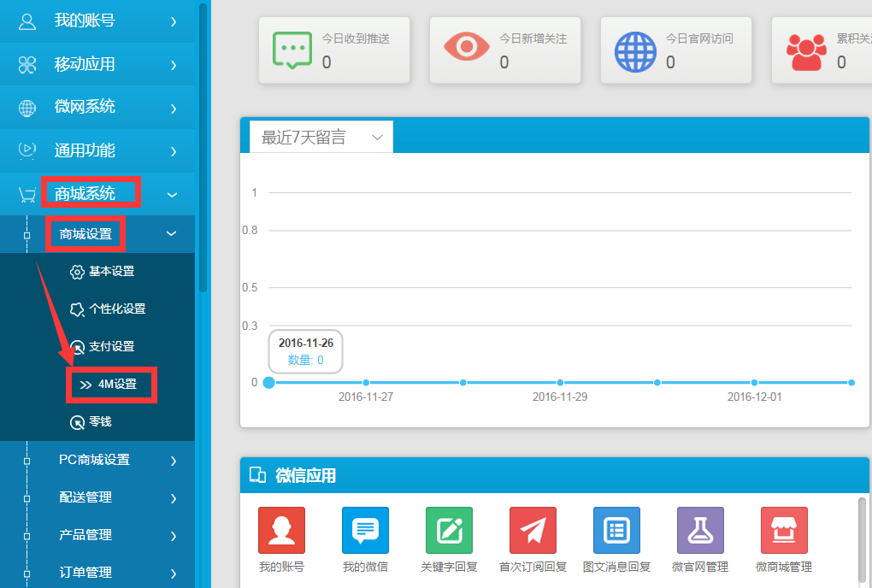Click the 今日新增关注 eye icon
Image resolution: width=872 pixels, height=588 pixels.
pos(467,46)
